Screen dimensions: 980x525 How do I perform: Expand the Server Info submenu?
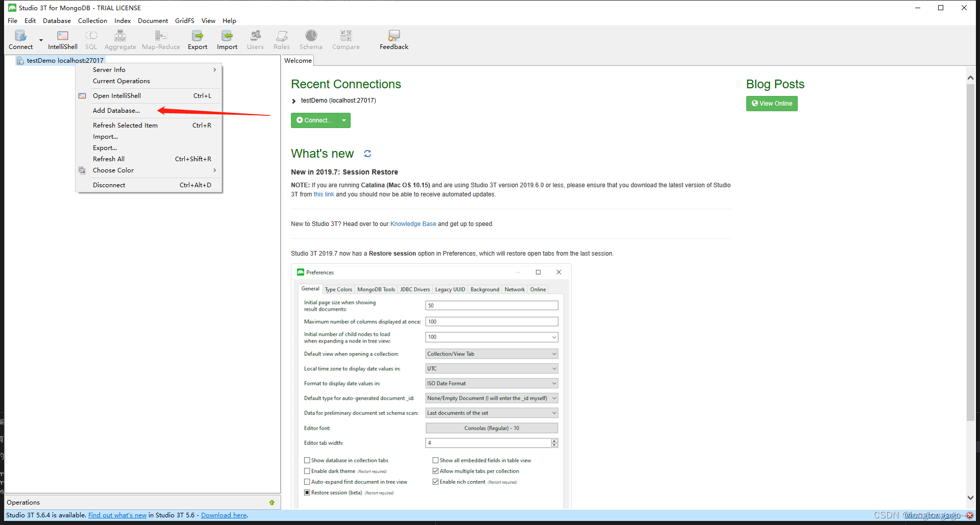[x=149, y=70]
